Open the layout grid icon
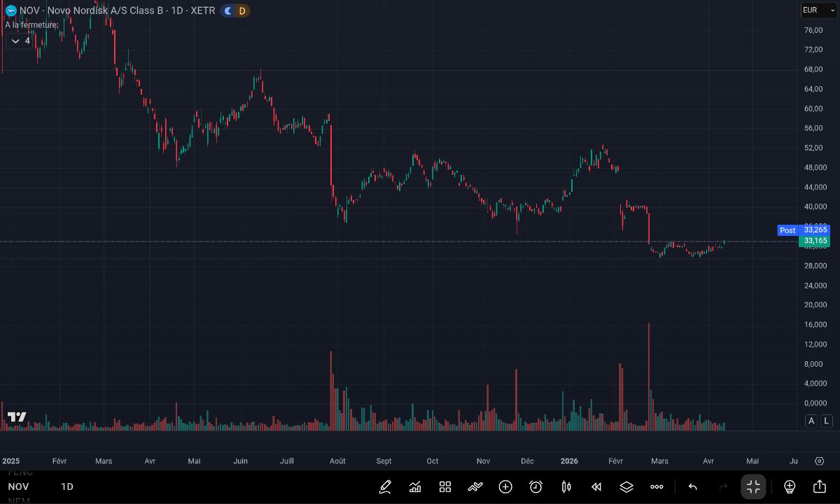840x504 pixels. [x=445, y=486]
